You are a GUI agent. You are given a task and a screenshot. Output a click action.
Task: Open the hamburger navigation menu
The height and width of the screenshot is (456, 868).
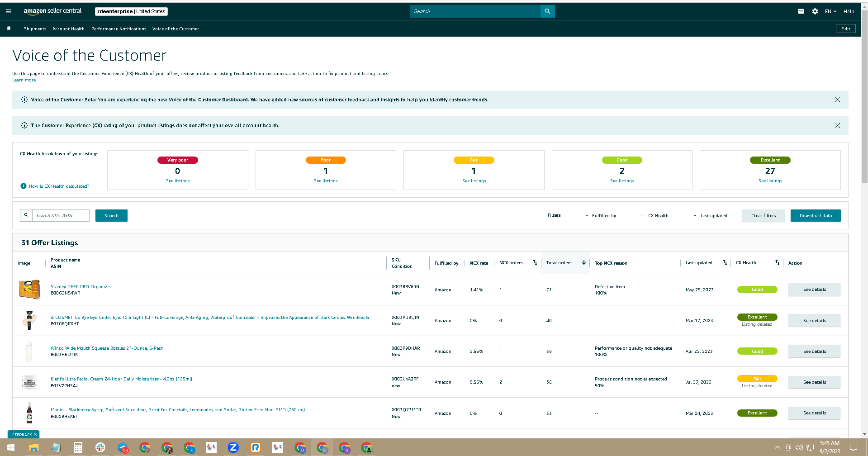coord(9,11)
